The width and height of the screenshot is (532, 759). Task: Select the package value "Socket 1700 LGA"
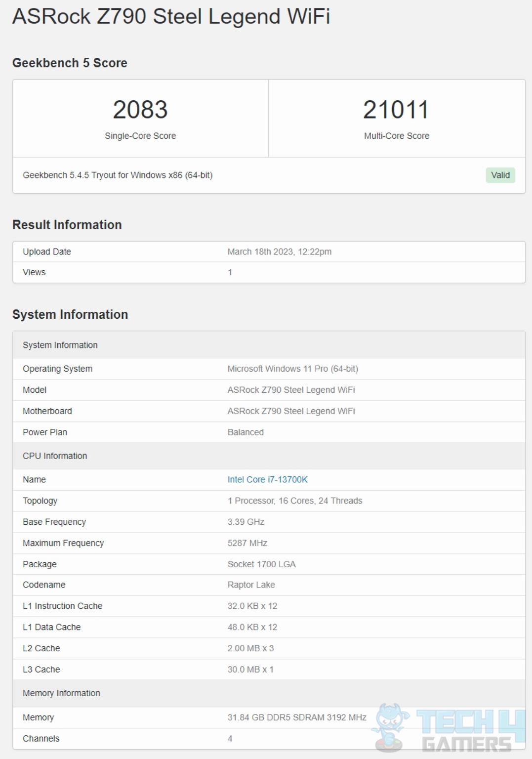coord(262,564)
